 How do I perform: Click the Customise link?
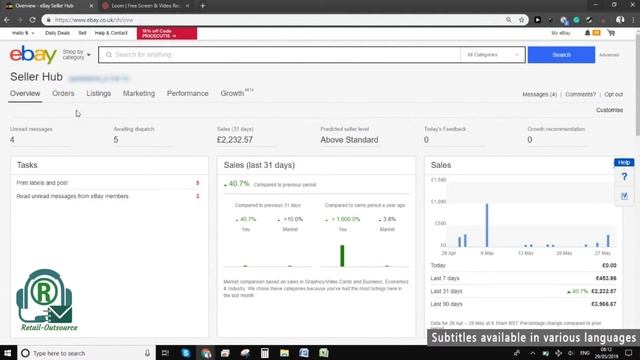609,110
